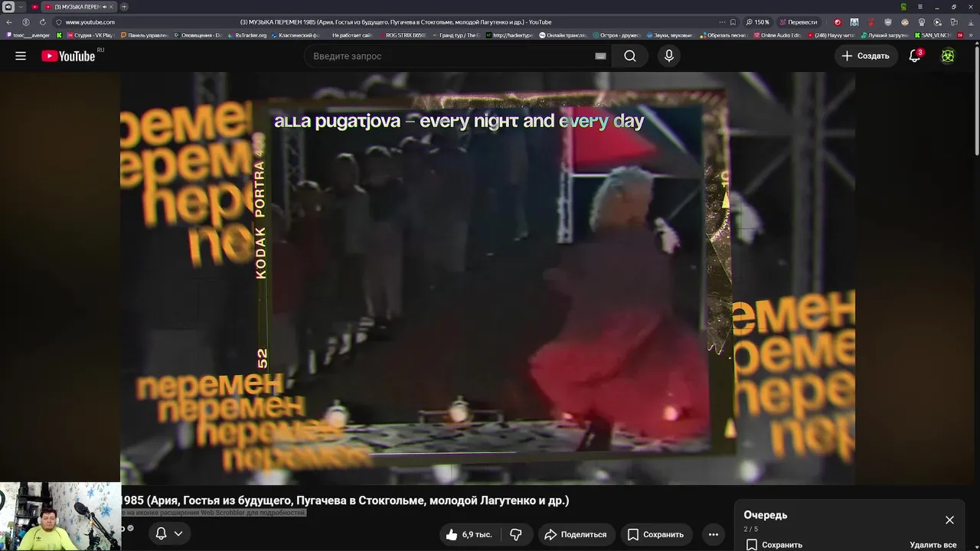Open the Звуки, звуковые bookmark
This screenshot has width=980, height=551.
click(x=669, y=35)
